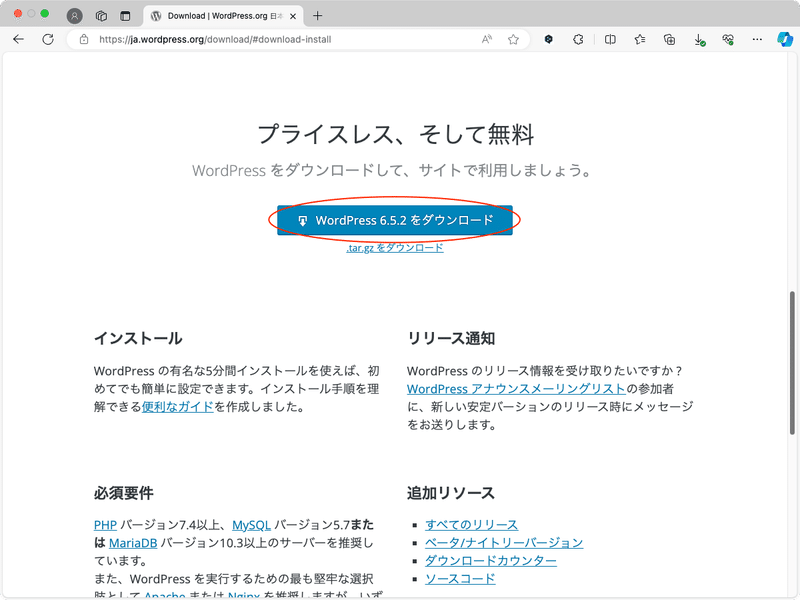Open the ダウンロードカウンター link
The image size is (800, 600).
click(491, 561)
